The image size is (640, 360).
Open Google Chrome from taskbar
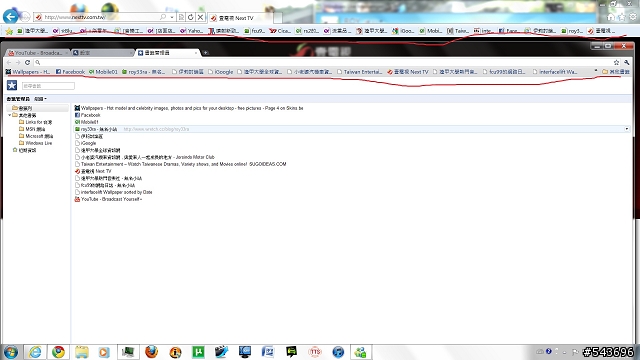click(58, 352)
